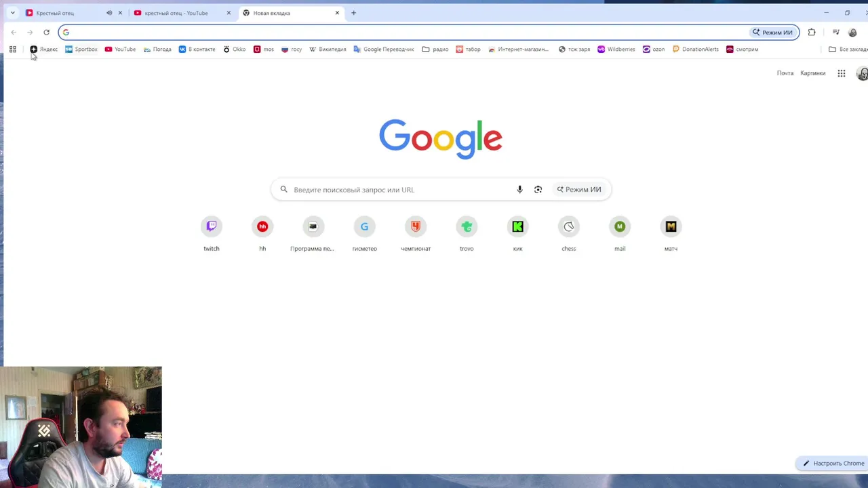868x488 pixels.
Task: Open the чемпионат shortcut
Action: coord(416,233)
